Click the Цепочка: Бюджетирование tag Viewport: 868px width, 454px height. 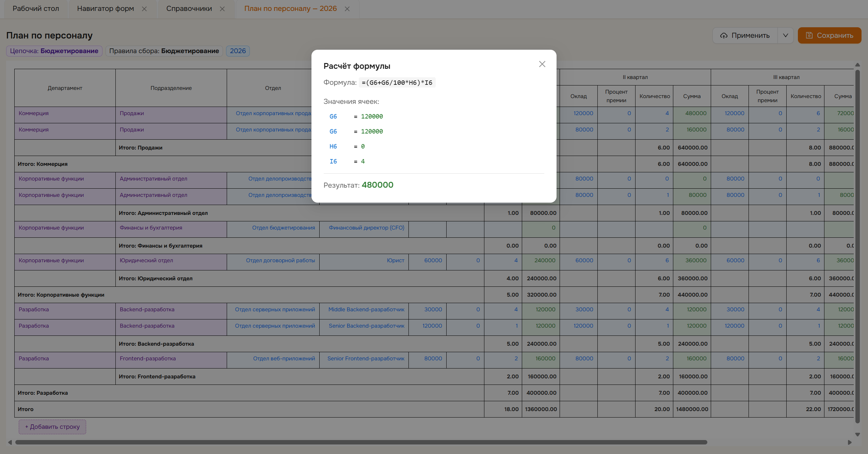pyautogui.click(x=54, y=51)
